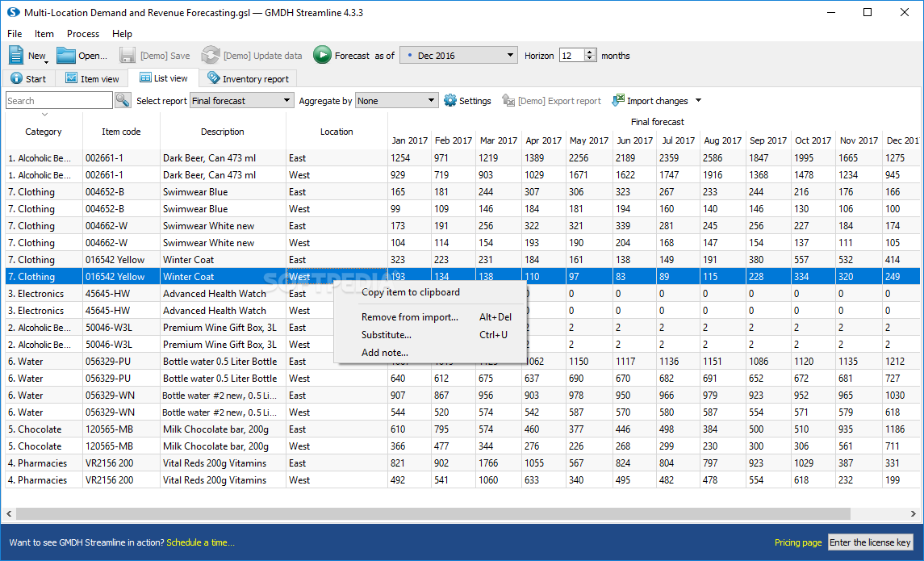
Task: Open the Process menu
Action: [x=83, y=34]
